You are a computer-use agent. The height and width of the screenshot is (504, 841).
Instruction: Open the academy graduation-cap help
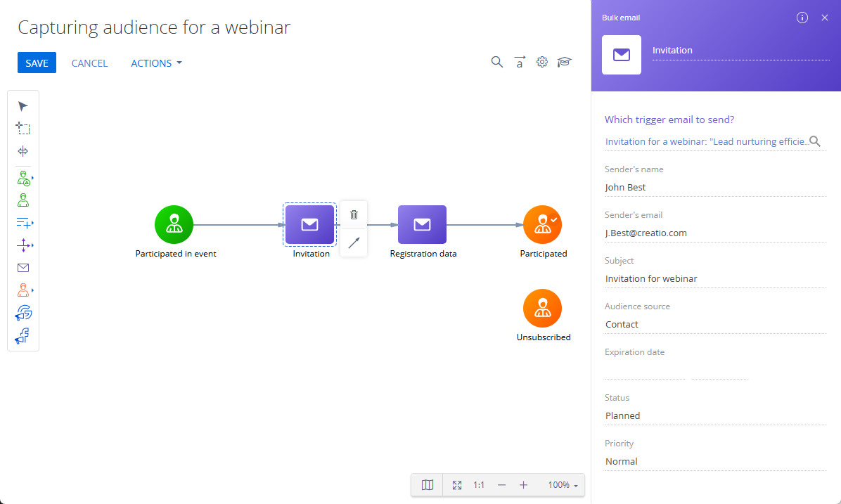(564, 62)
